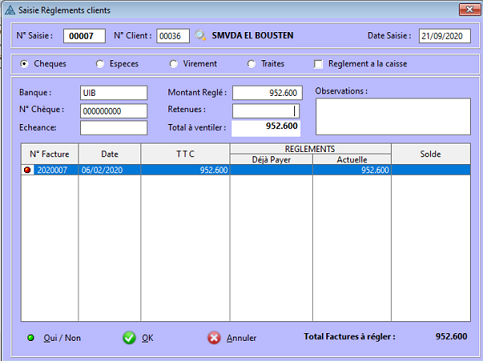Click inside the Retenues field
This screenshot has width=483, height=361.
pyautogui.click(x=266, y=111)
